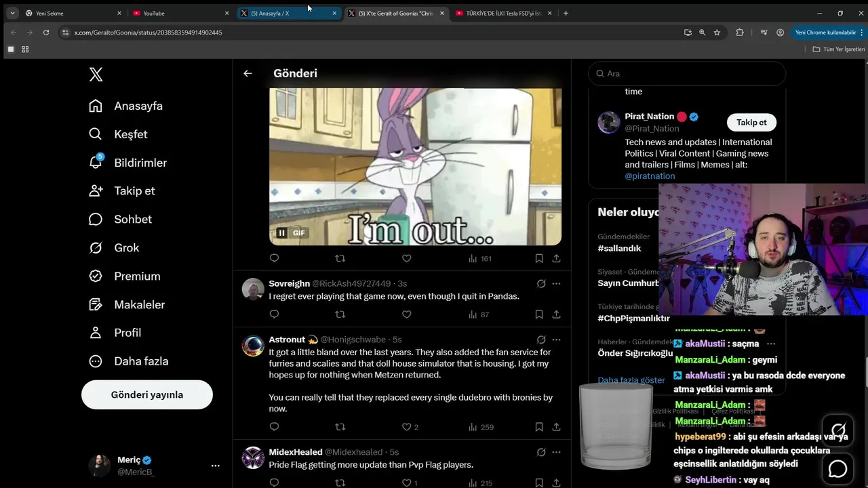Like Astronut's post with 2 likes
Image resolution: width=868 pixels, height=488 pixels.
click(410, 427)
